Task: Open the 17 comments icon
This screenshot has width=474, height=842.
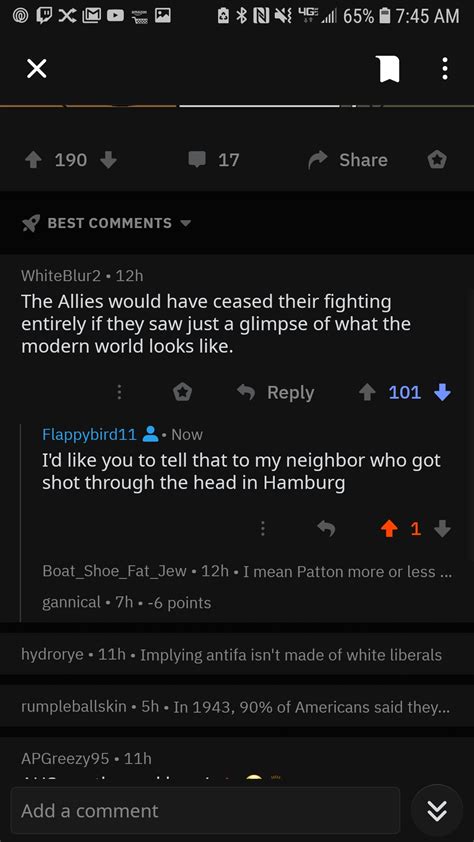Action: 213,159
